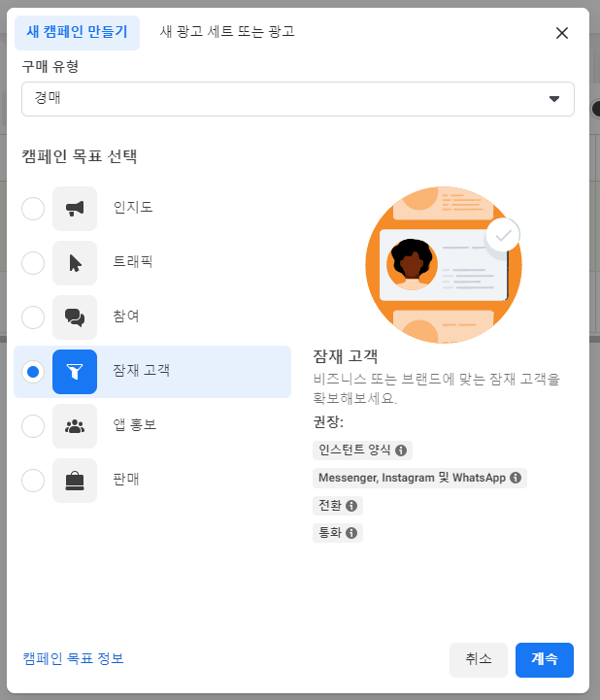Click info icon next to WhatsApp tag
600x700 pixels.
tap(516, 478)
